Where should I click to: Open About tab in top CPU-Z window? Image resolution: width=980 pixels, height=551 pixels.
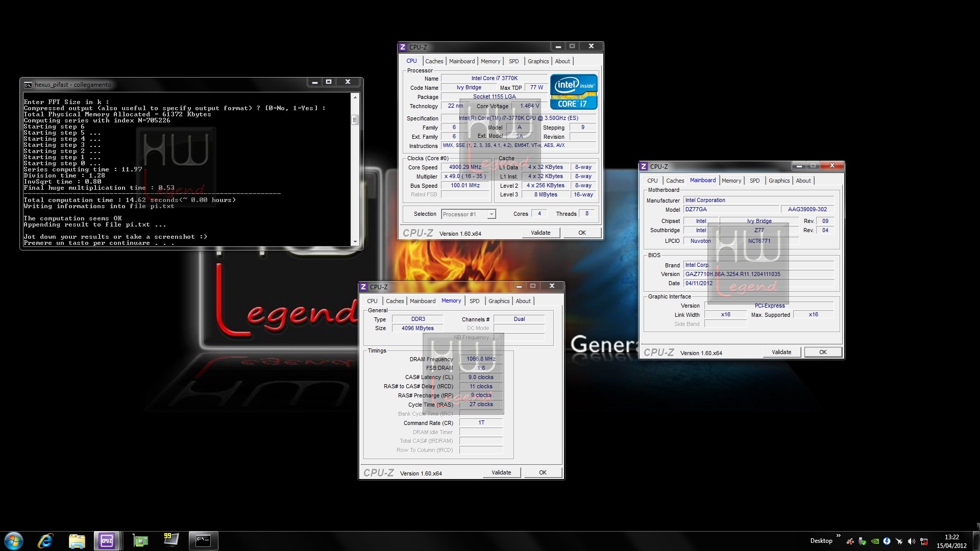click(562, 61)
